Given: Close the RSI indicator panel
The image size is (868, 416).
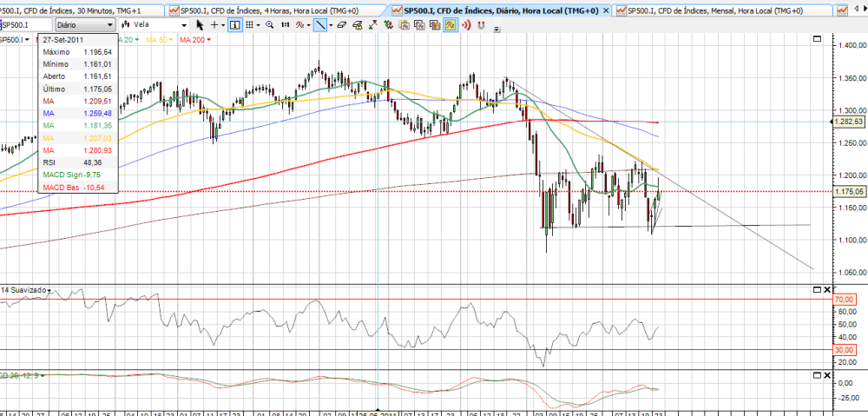Looking at the screenshot, I should [x=827, y=290].
